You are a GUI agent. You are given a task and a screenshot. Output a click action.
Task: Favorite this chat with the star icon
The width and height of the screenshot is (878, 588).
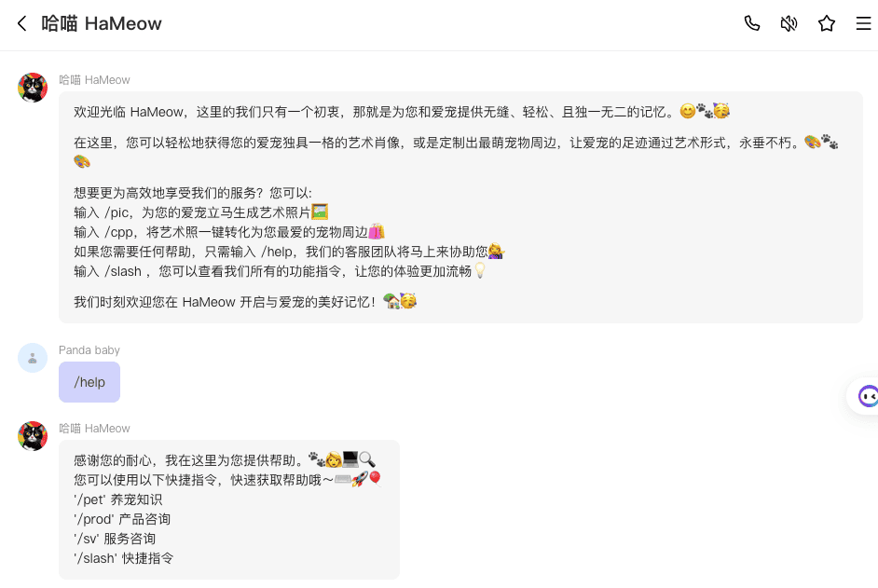(827, 23)
